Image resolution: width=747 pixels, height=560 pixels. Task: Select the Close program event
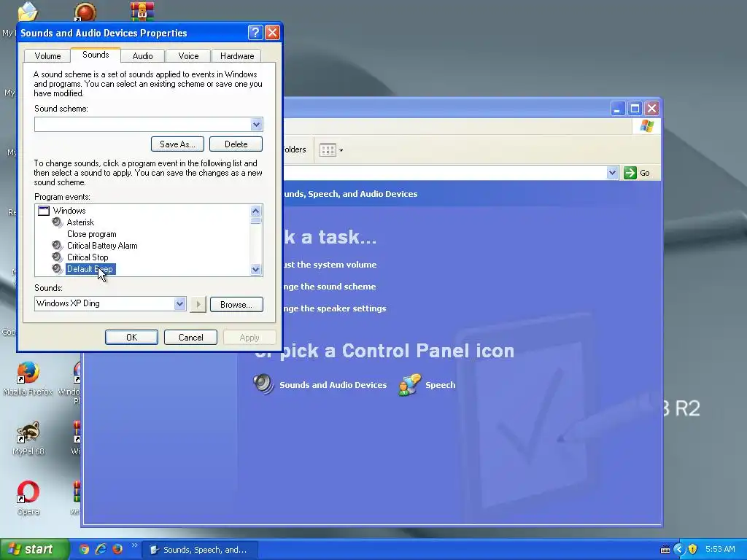click(x=91, y=234)
